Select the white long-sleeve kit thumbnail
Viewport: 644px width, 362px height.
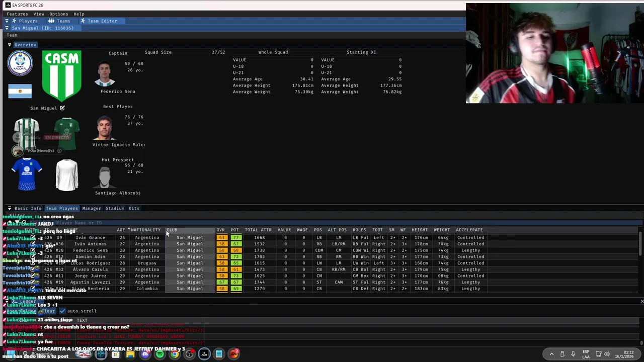point(67,174)
